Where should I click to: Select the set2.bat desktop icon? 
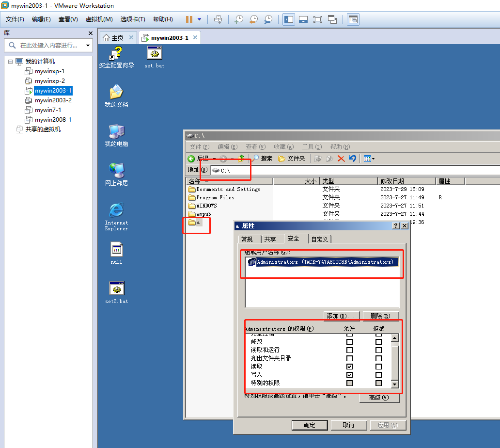(x=116, y=293)
